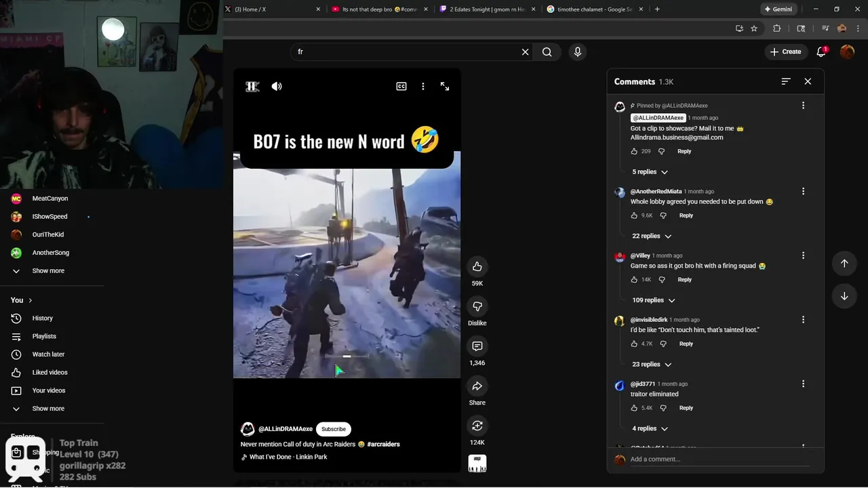Open options menu for invisibledirk comment
The width and height of the screenshot is (868, 488).
pyautogui.click(x=803, y=320)
